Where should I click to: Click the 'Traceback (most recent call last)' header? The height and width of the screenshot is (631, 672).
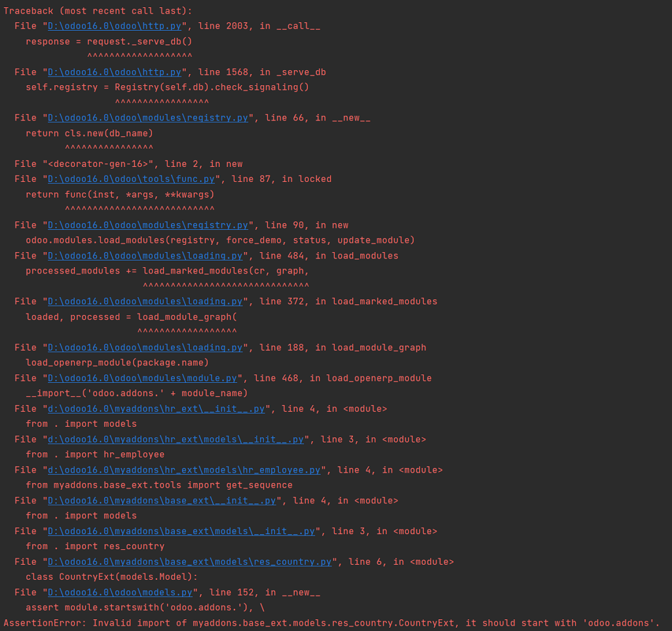click(90, 11)
